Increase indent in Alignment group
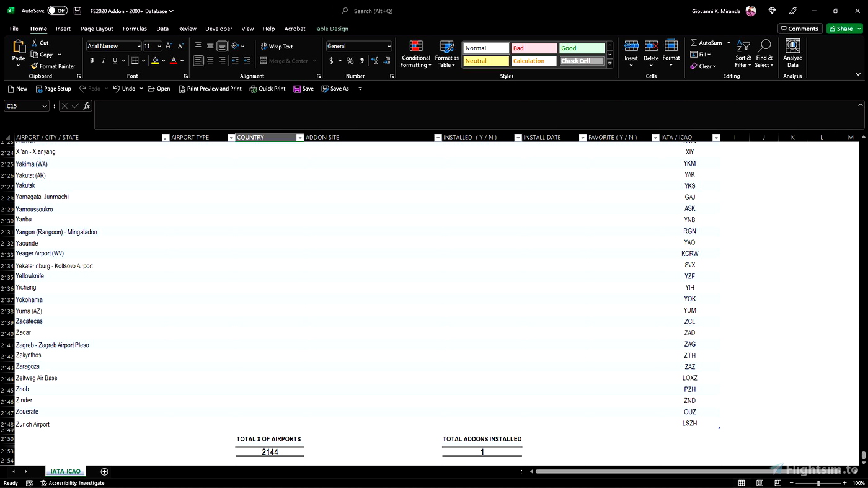Image resolution: width=868 pixels, height=488 pixels. point(247,61)
